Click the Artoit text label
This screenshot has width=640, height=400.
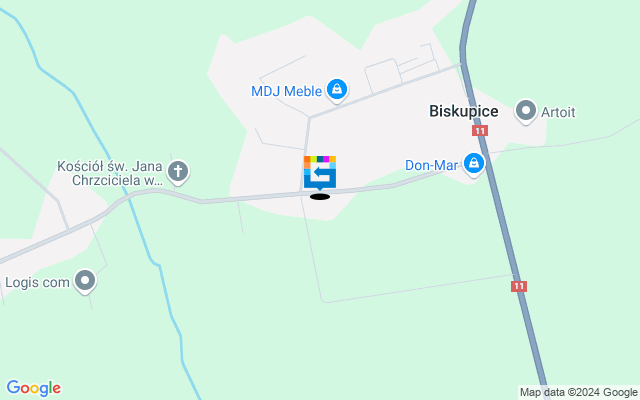[558, 112]
